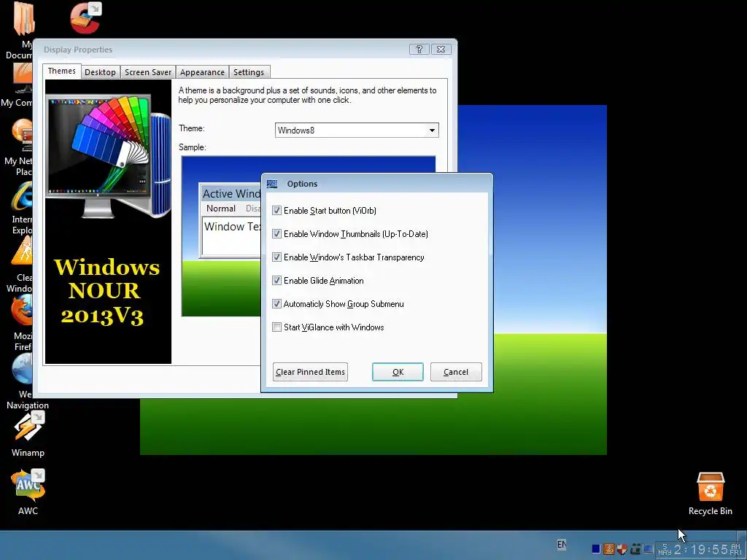Open the Web Navigation globe icon
Screen dimensions: 747x560
pyautogui.click(x=23, y=369)
